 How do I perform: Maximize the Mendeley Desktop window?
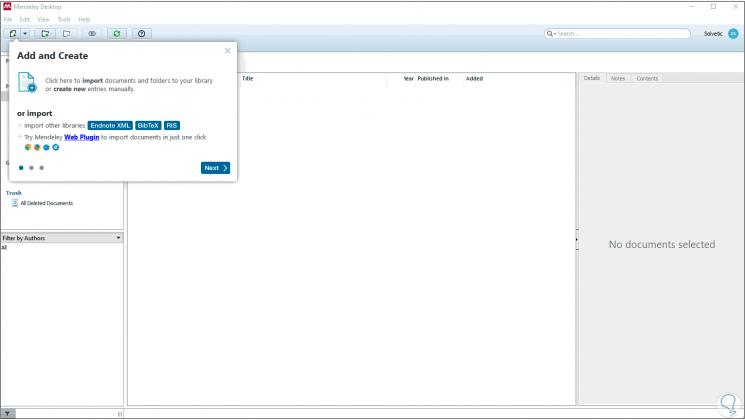[714, 7]
